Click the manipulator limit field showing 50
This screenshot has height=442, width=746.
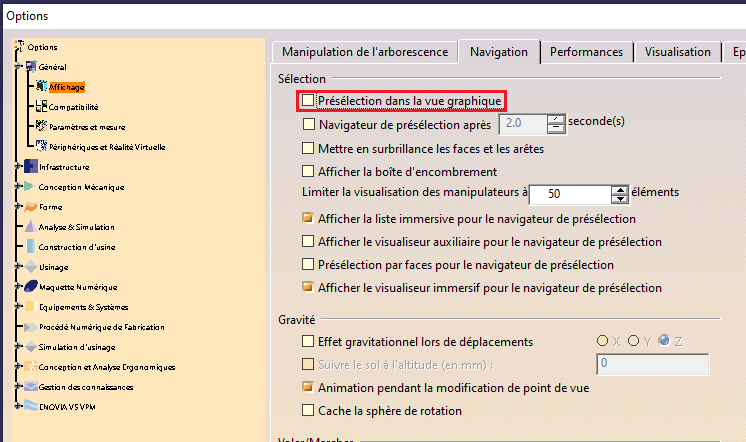point(568,194)
